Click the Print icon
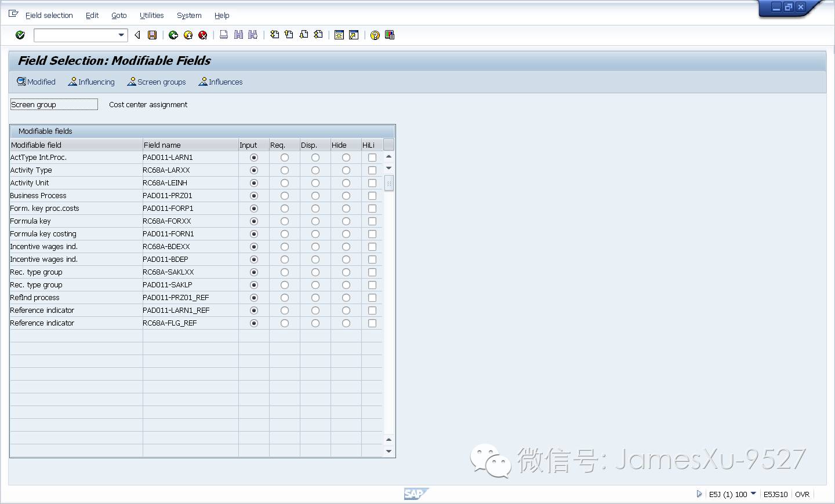 (x=224, y=35)
